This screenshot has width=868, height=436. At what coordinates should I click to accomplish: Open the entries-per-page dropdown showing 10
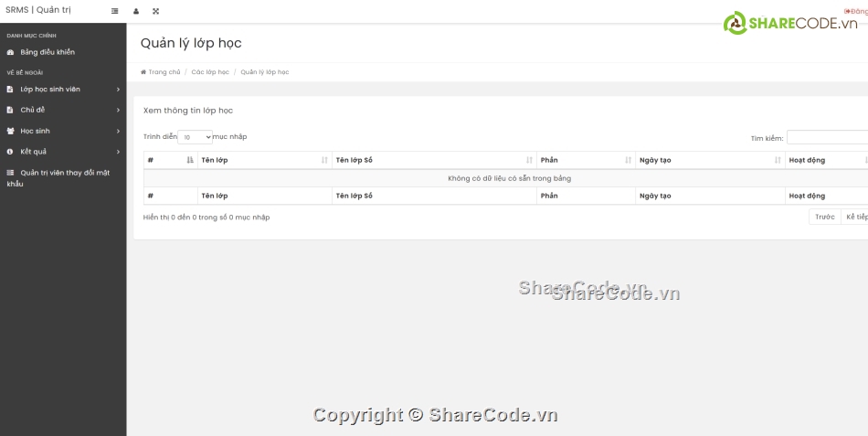click(195, 137)
